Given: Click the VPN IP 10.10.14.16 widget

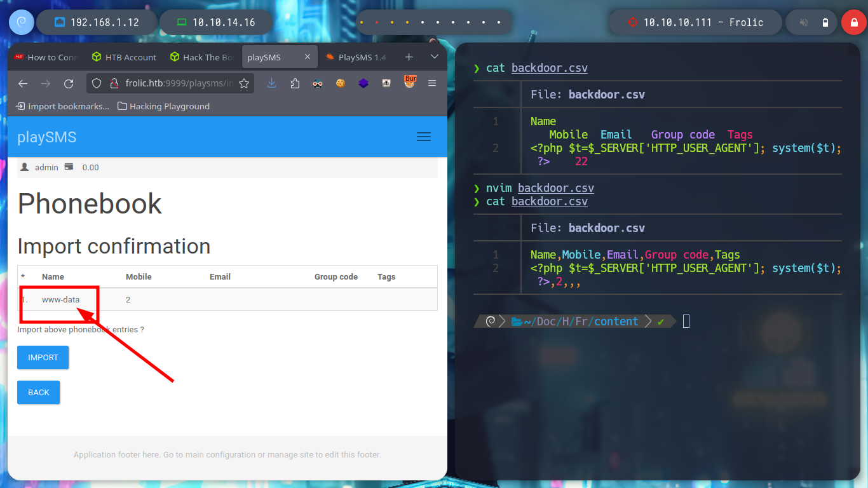Looking at the screenshot, I should point(215,22).
